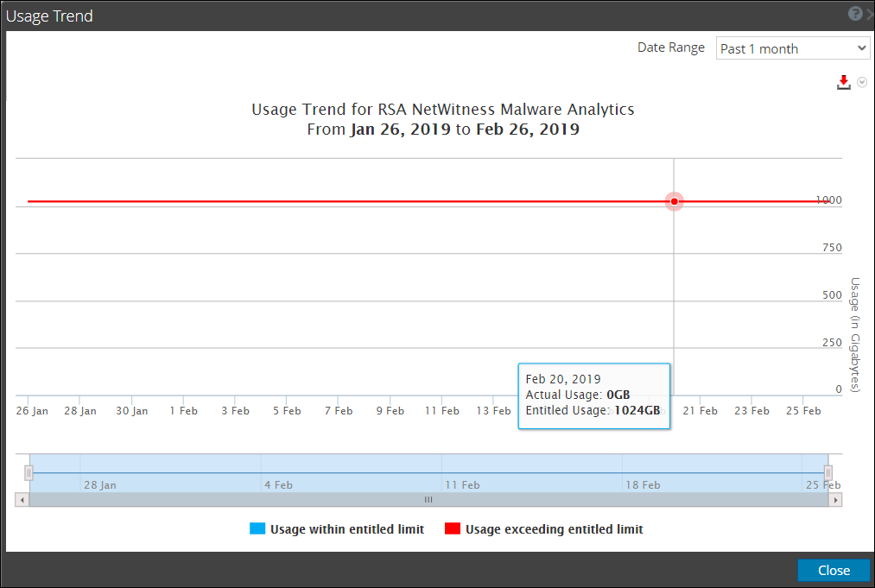Click the left range selector handle
The width and height of the screenshot is (875, 588).
click(x=29, y=473)
